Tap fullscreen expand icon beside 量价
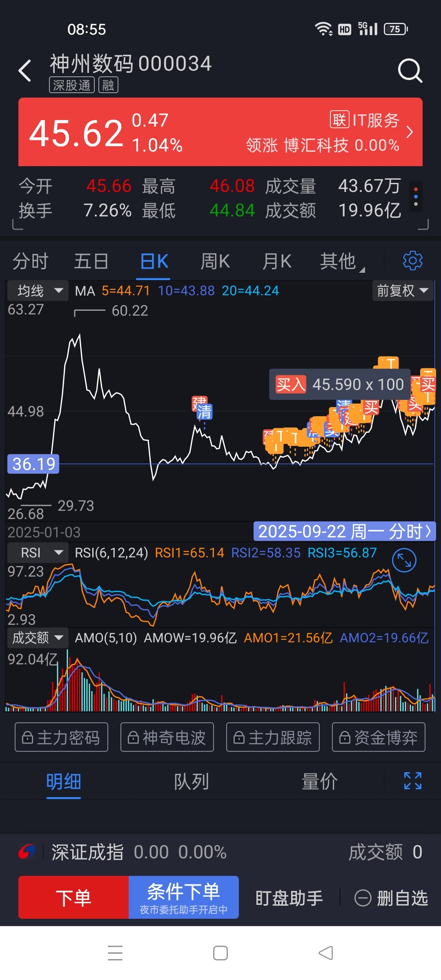The height and width of the screenshot is (980, 441). point(412,781)
